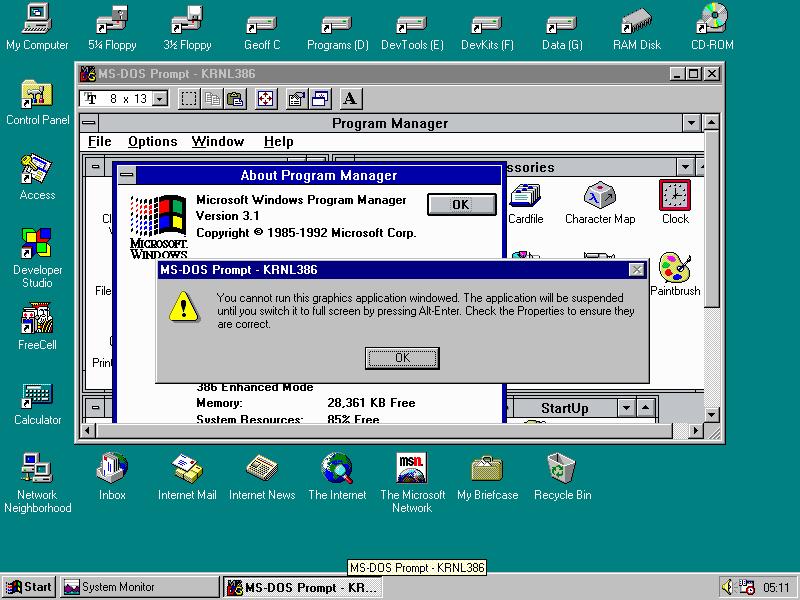Click the volume speaker tray icon

point(730,587)
